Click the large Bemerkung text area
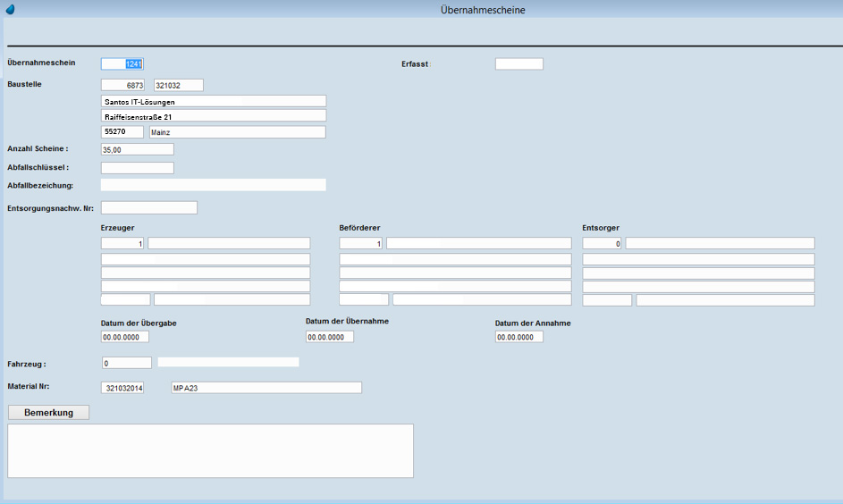Viewport: 843px width, 504px height. tap(210, 450)
